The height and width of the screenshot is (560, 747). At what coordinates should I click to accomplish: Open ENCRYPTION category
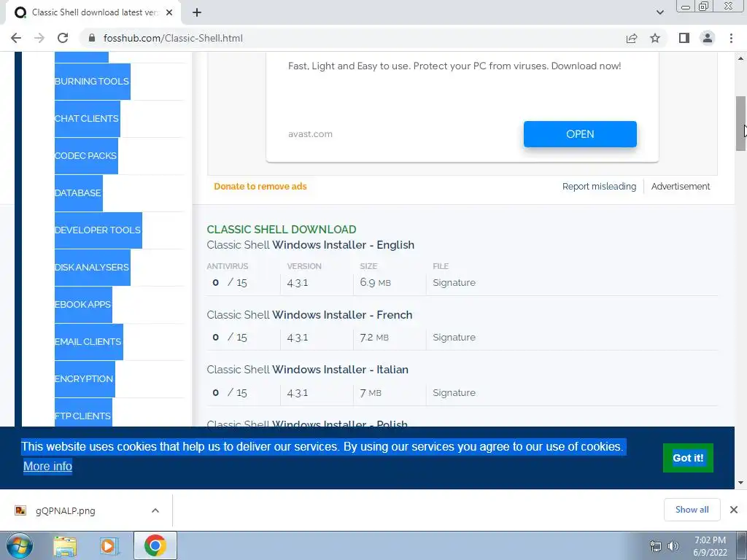tap(85, 378)
